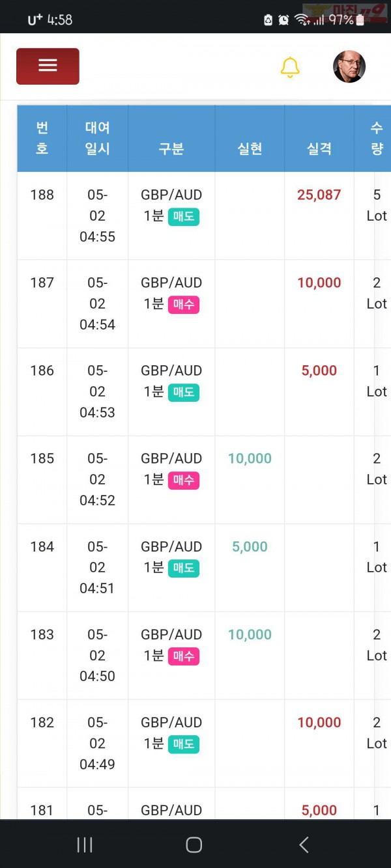Tap the 매수 badge in row 187
The height and width of the screenshot is (868, 391).
pos(184,305)
